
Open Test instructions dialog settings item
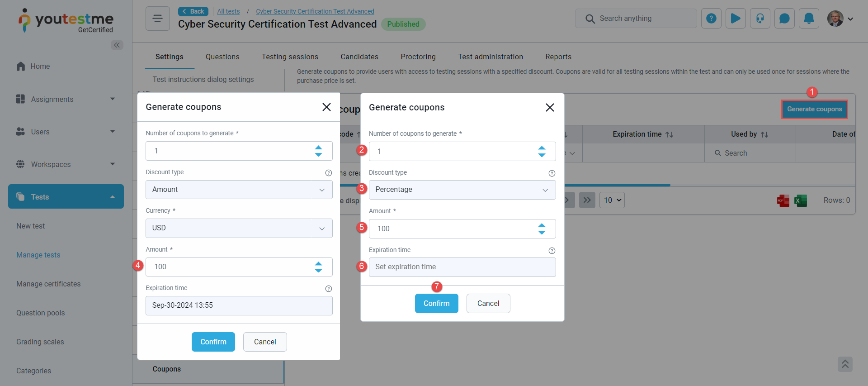click(x=203, y=79)
